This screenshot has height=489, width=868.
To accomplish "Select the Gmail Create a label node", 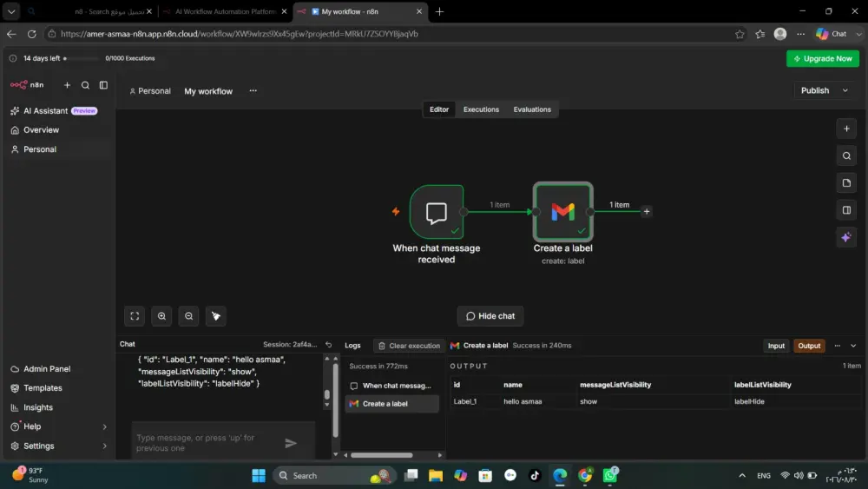I will coord(563,212).
